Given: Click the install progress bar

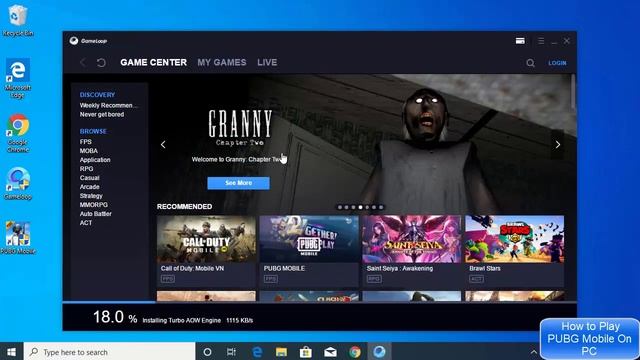Looking at the screenshot, I should [x=320, y=302].
